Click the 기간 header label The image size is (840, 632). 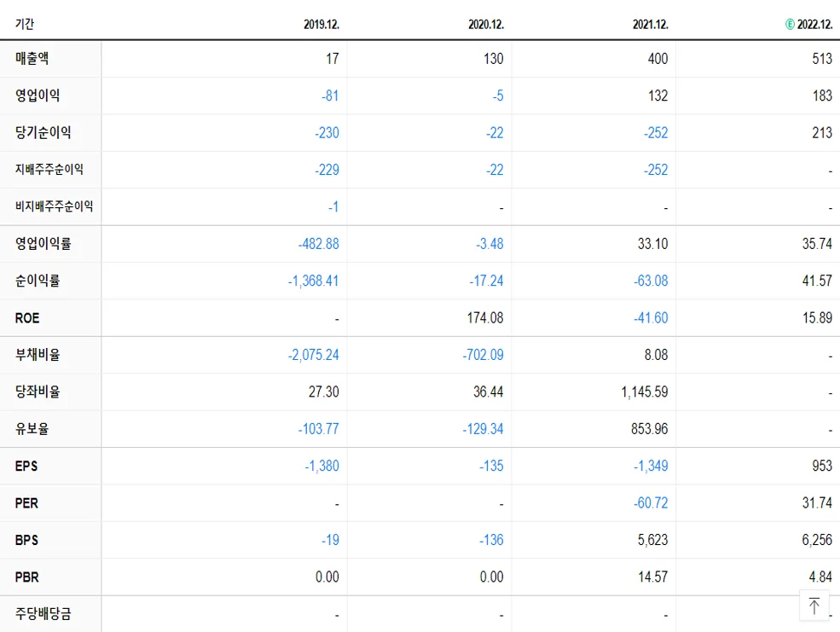[25, 24]
